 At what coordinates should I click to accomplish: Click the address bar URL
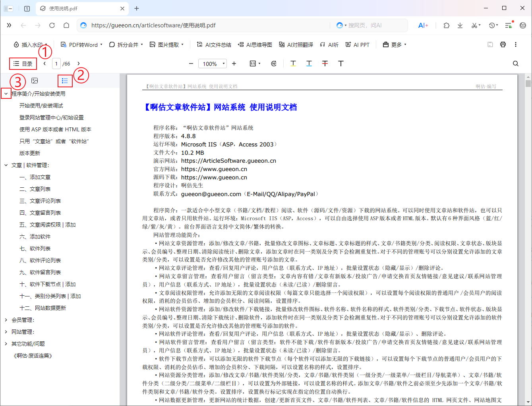point(153,25)
